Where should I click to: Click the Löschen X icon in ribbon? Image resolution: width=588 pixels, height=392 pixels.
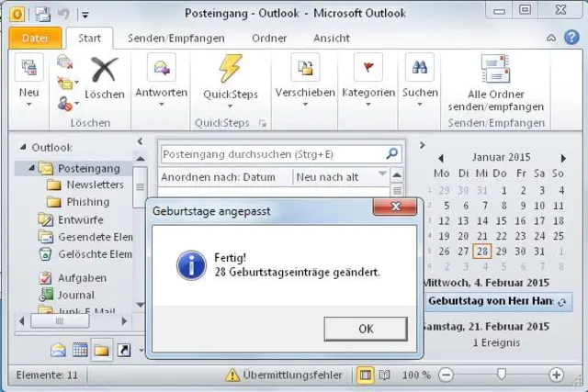point(105,70)
